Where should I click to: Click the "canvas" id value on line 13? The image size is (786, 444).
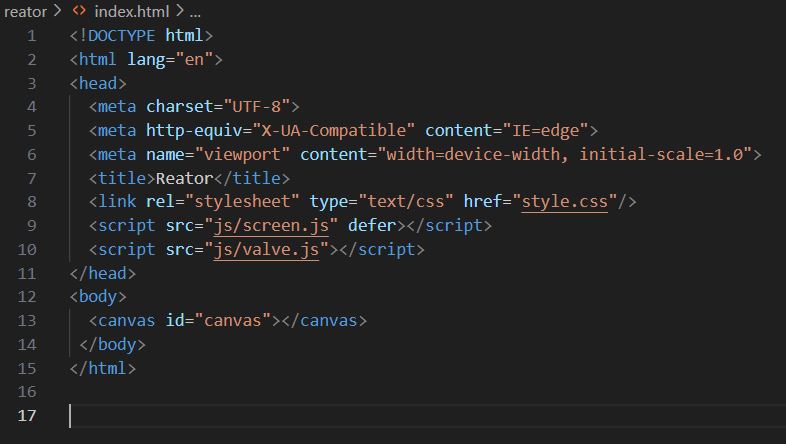coord(233,321)
